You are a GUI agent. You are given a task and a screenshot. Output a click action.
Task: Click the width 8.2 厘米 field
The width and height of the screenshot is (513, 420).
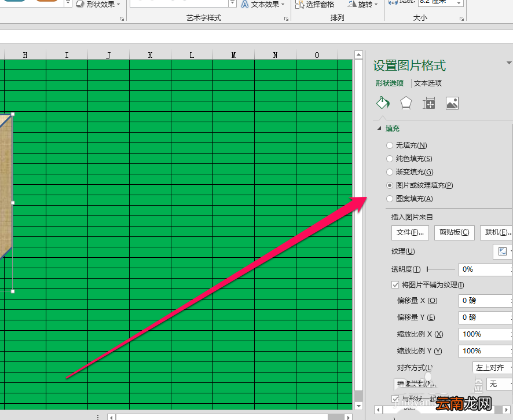point(437,2)
